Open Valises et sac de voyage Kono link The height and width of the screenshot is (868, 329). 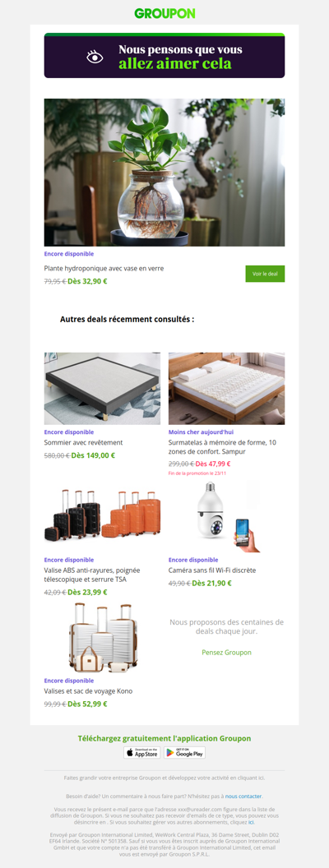point(88,691)
